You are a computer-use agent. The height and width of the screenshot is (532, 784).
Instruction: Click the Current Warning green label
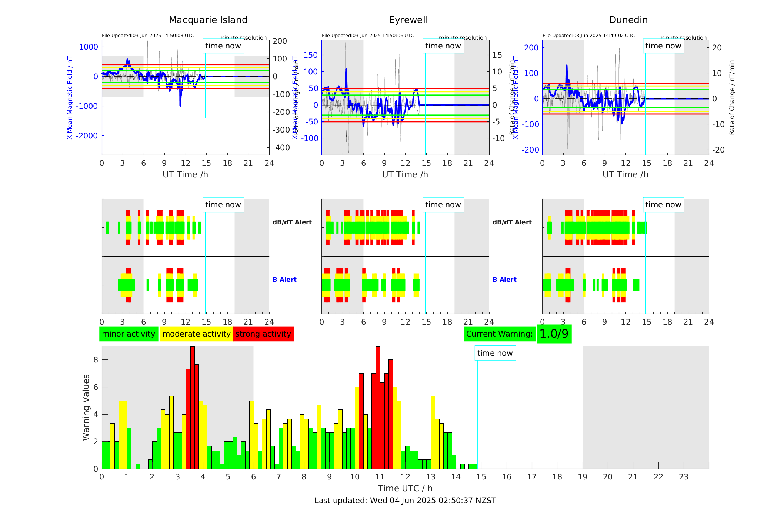point(499,334)
